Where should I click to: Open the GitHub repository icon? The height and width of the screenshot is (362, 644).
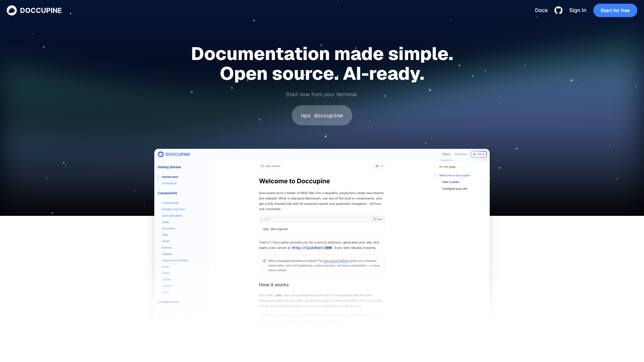coord(558,10)
